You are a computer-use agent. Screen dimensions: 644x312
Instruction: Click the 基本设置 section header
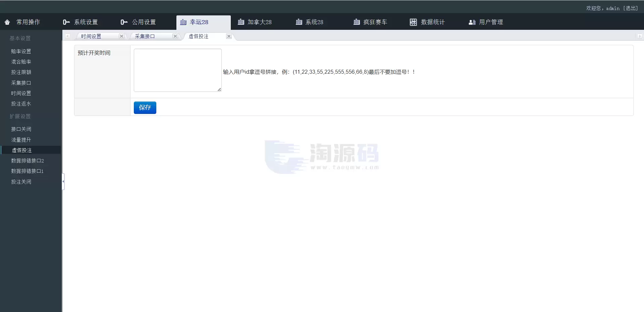click(x=20, y=38)
